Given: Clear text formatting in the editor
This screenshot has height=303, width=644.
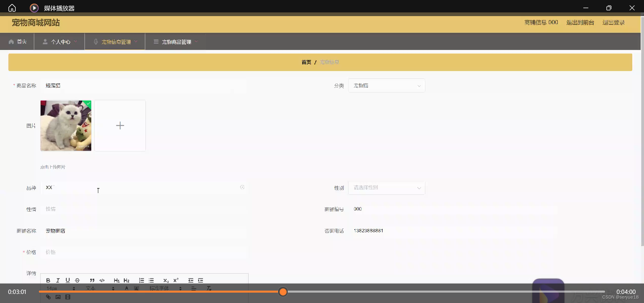Looking at the screenshot, I should [209, 288].
